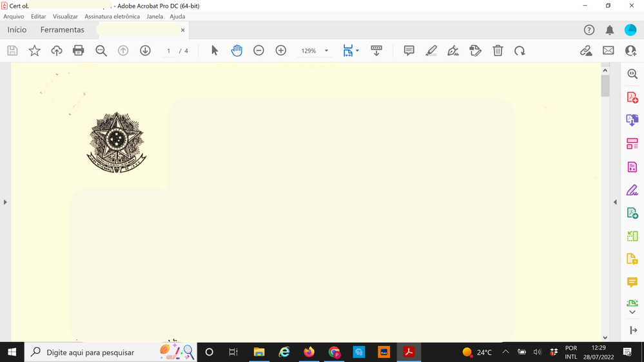Show more tools with the down chevron
This screenshot has height=362, width=644.
(x=632, y=312)
